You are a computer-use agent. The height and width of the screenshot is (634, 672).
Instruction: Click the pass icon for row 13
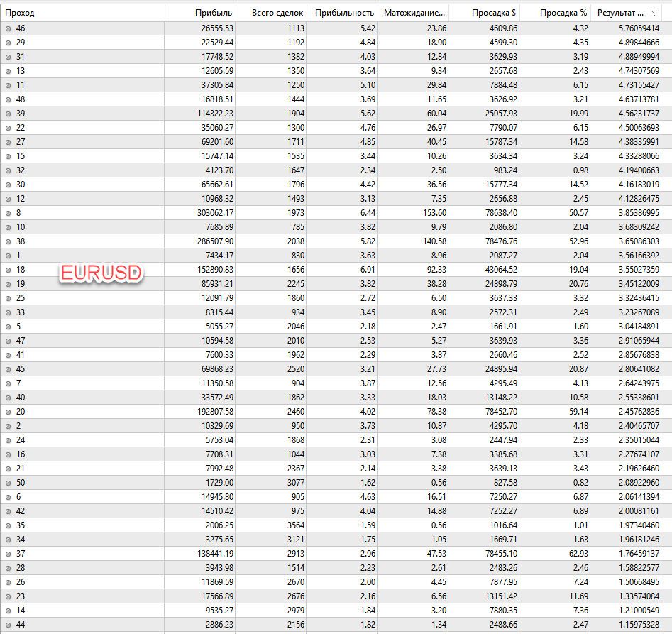8,71
